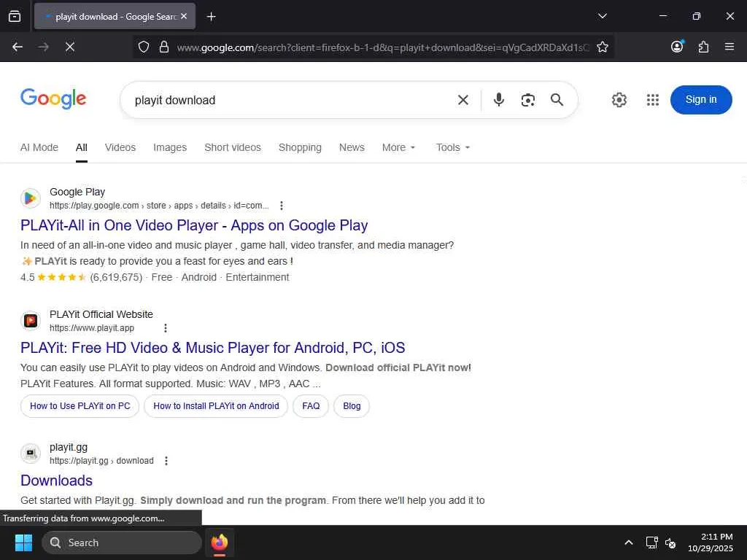Switch to Shopping results tab

pos(300,147)
